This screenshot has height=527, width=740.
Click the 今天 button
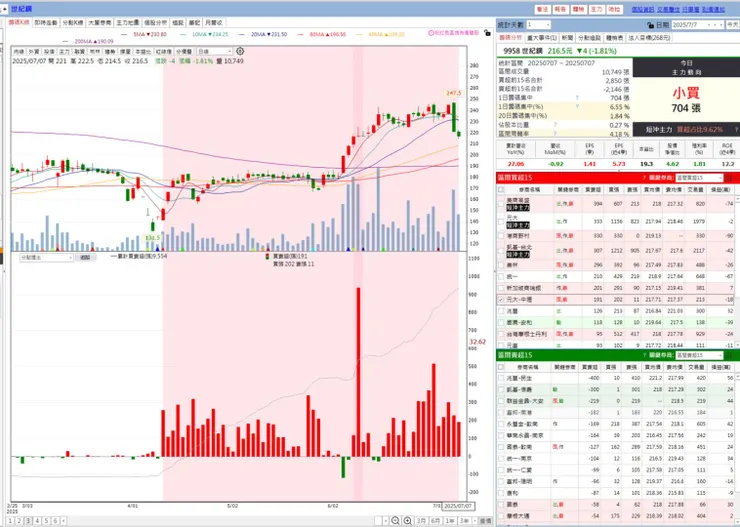732,25
